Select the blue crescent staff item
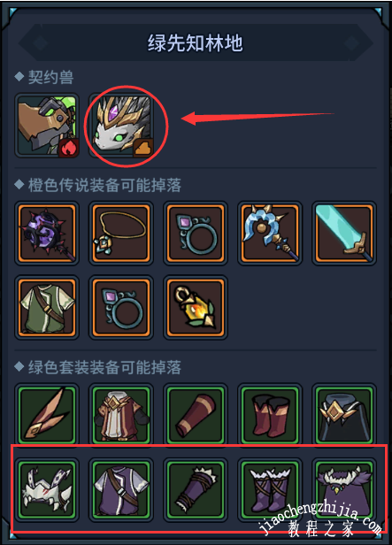The width and height of the screenshot is (392, 545). coord(270,234)
